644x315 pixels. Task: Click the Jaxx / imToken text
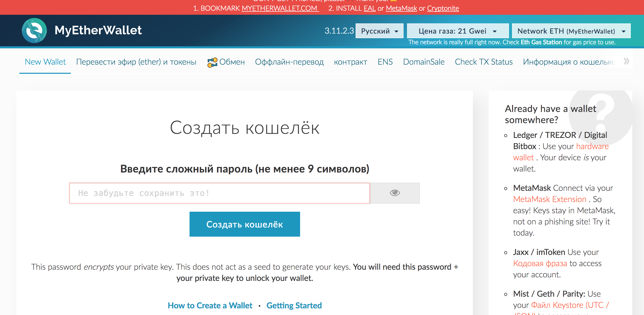click(x=539, y=252)
